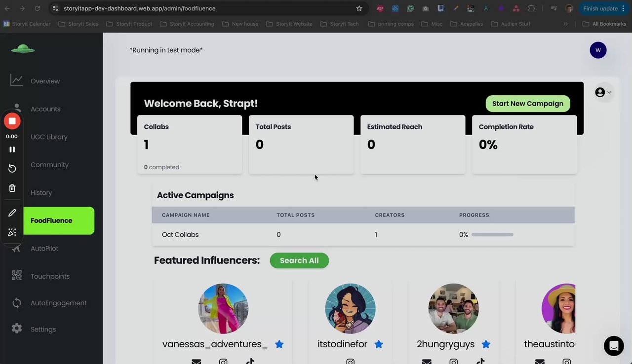This screenshot has height=364, width=632.
Task: Click the camera screenshot extension icon
Action: click(426, 8)
